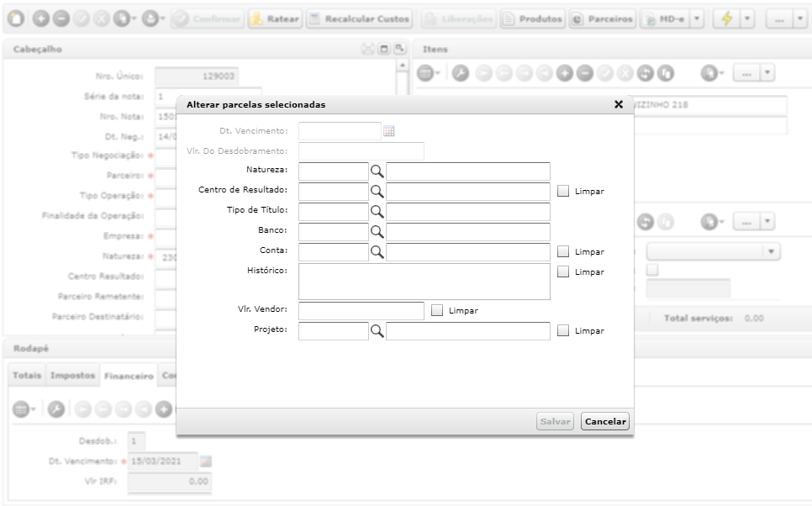The width and height of the screenshot is (812, 506).
Task: Open the MD-e dropdown arrow
Action: [697, 18]
